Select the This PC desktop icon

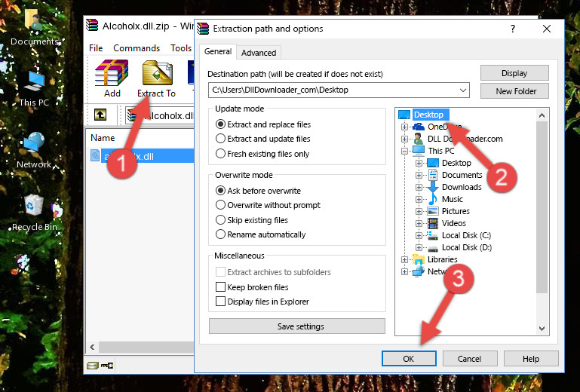pos(34,89)
